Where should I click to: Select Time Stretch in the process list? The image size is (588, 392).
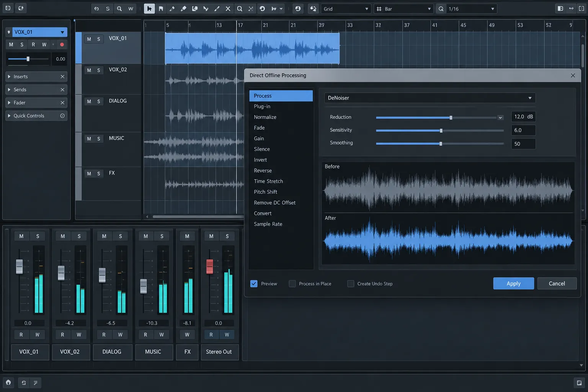(281, 181)
